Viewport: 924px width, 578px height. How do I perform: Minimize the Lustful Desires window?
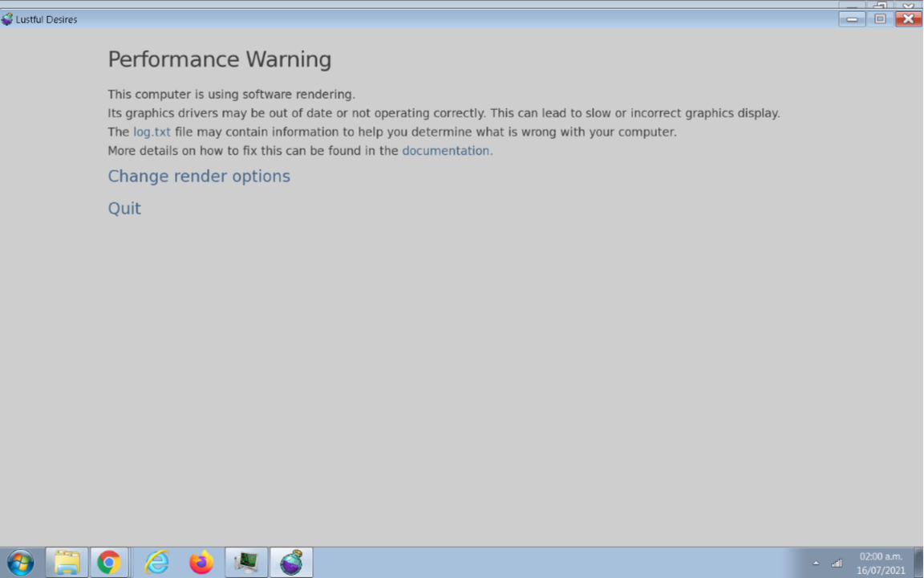point(852,19)
